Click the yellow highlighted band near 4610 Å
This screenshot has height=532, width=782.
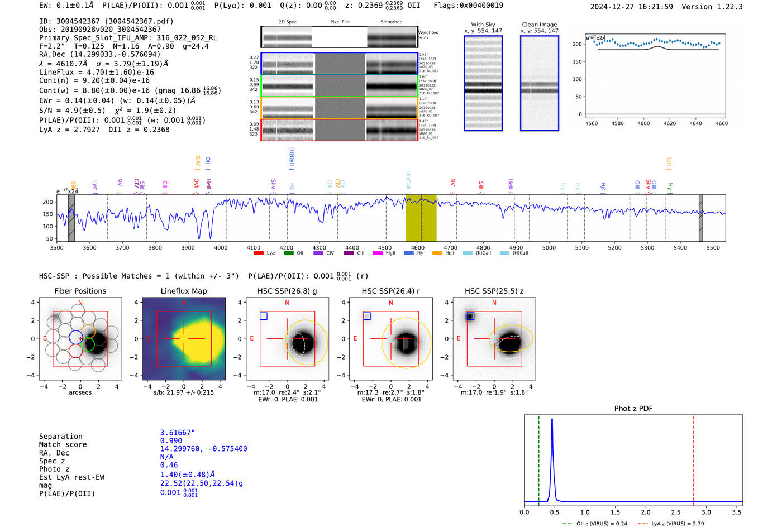click(x=421, y=218)
